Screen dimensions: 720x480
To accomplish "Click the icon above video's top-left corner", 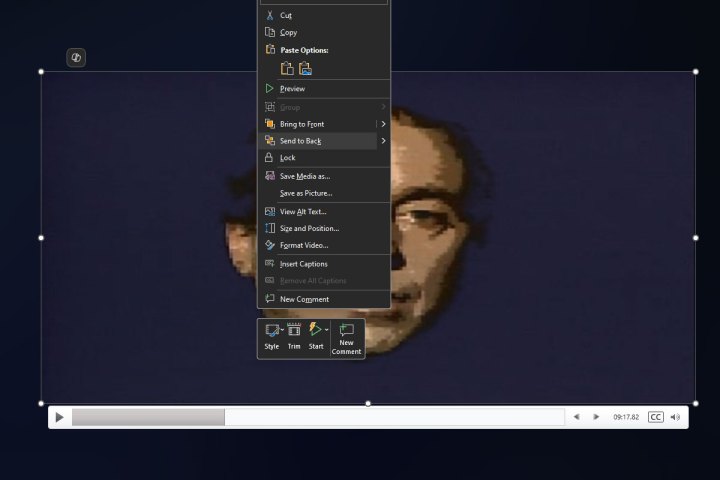I will pos(76,58).
